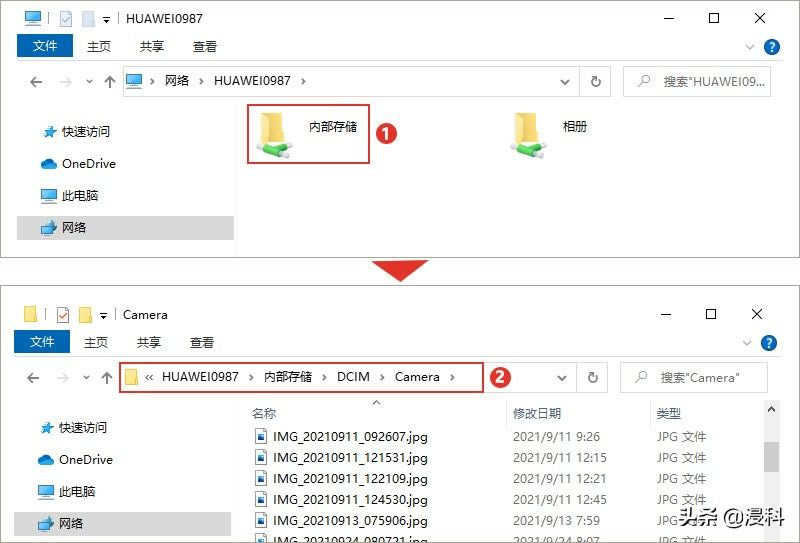Sort by 类型 column header
800x543 pixels.
tap(668, 413)
